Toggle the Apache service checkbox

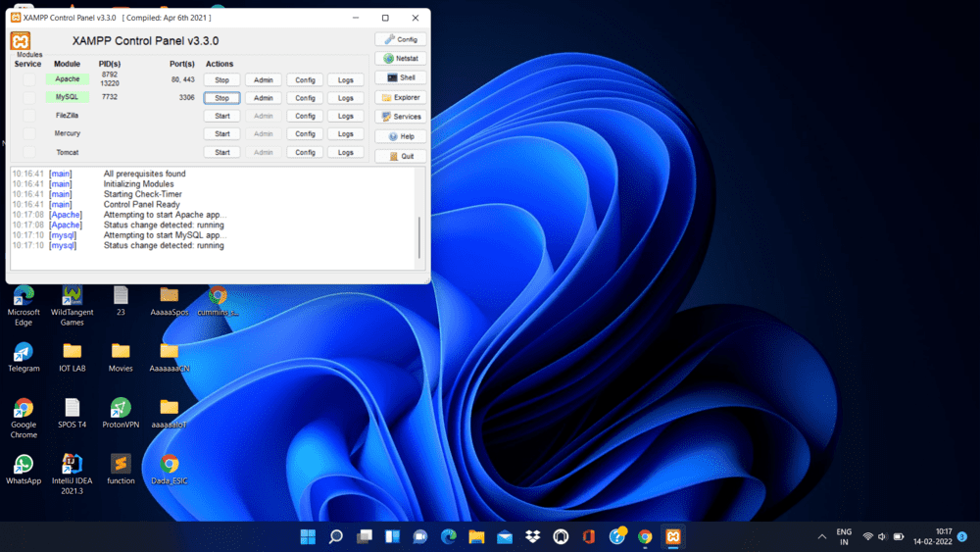pyautogui.click(x=28, y=79)
